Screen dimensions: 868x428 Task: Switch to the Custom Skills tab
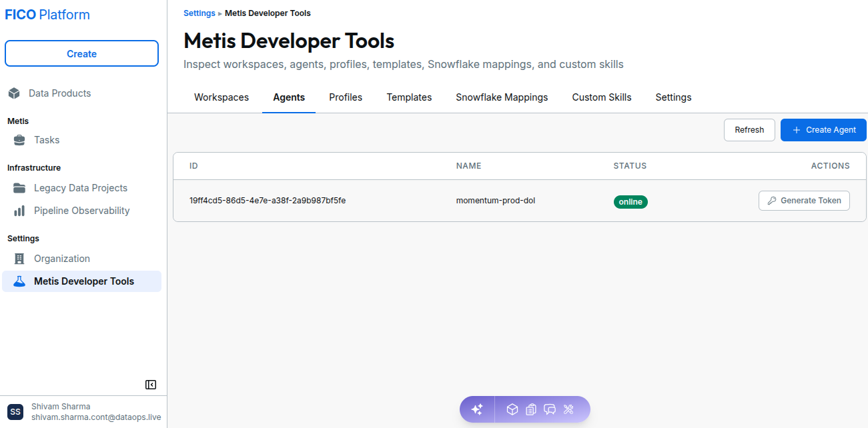[x=602, y=97]
